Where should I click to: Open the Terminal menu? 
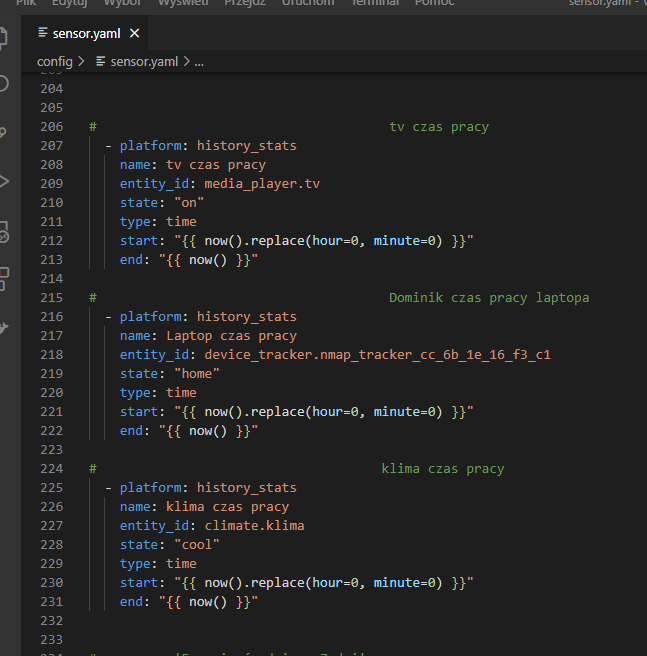click(375, 3)
